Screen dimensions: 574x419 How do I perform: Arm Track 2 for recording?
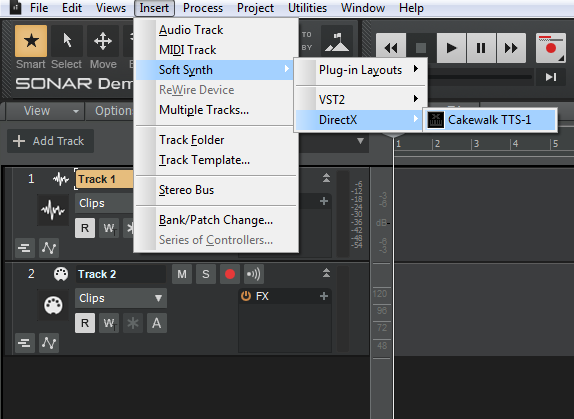[x=230, y=274]
